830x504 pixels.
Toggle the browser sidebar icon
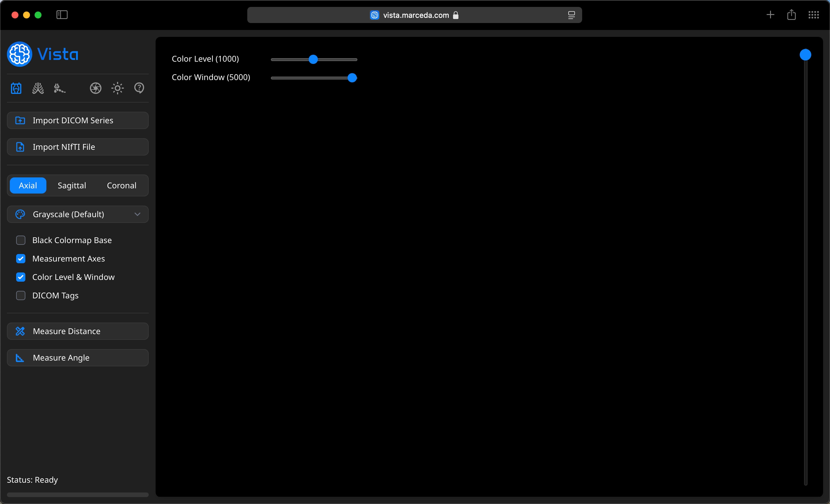(x=62, y=15)
